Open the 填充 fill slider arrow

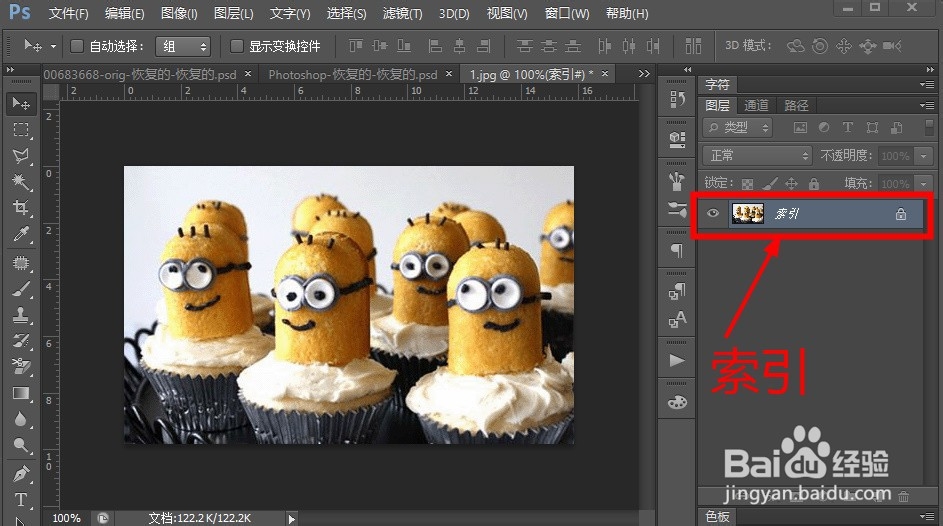(924, 183)
